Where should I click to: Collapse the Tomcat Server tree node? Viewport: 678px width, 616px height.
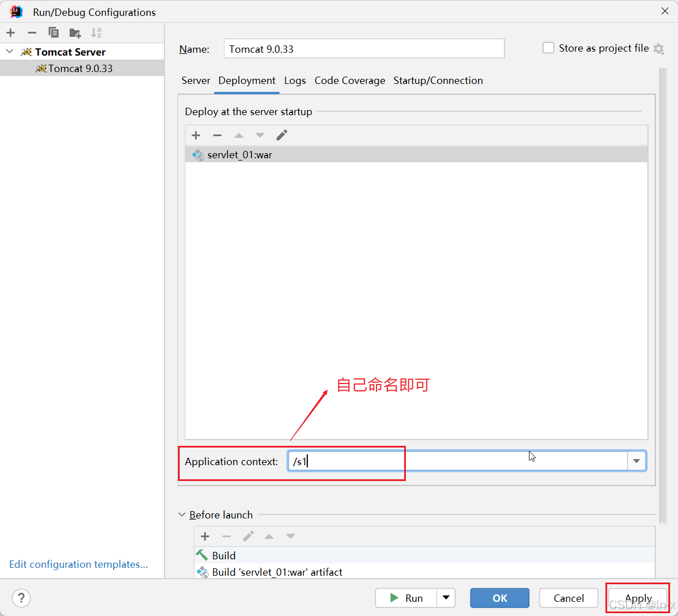(x=10, y=52)
